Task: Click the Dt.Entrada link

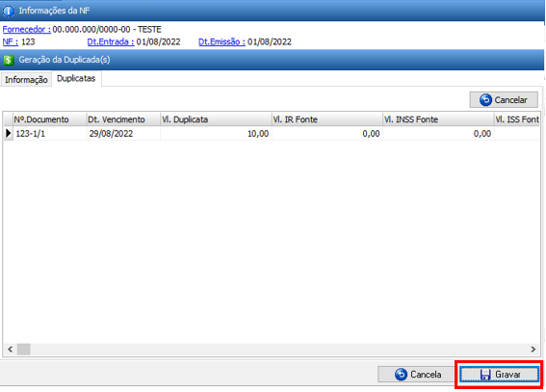Action: 111,41
